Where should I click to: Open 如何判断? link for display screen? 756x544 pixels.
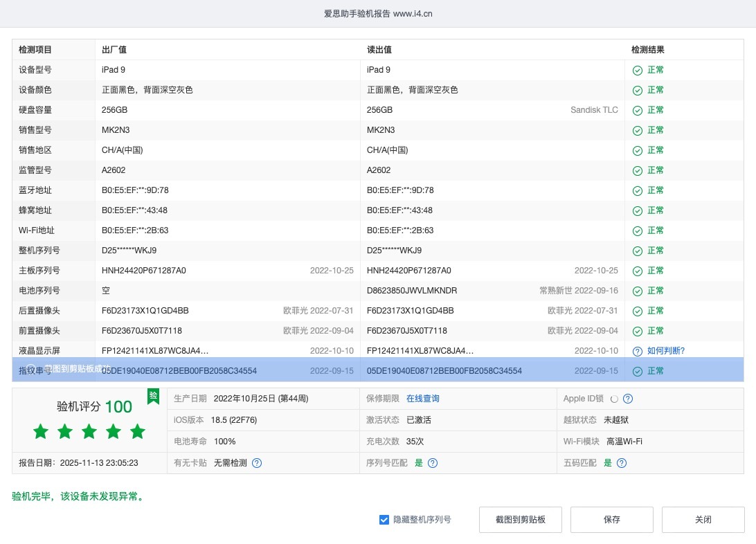coord(666,351)
